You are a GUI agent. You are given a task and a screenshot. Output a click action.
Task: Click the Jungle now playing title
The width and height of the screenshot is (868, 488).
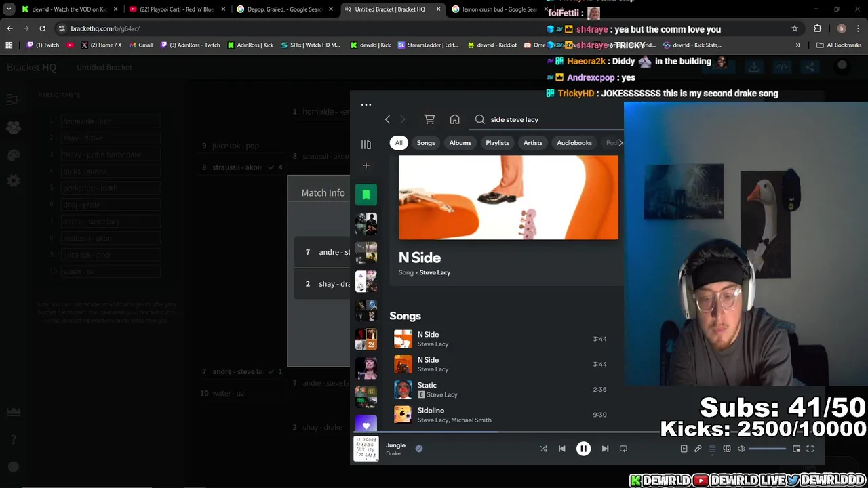(396, 445)
